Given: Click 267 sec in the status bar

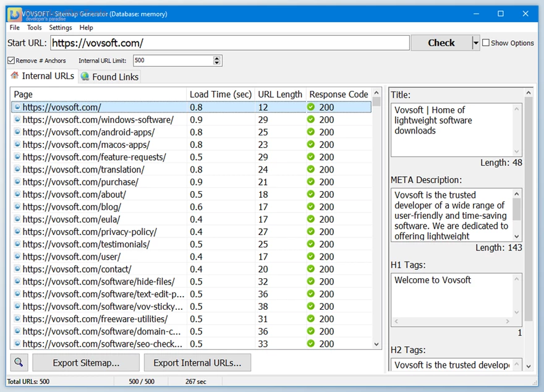Looking at the screenshot, I should 196,381.
